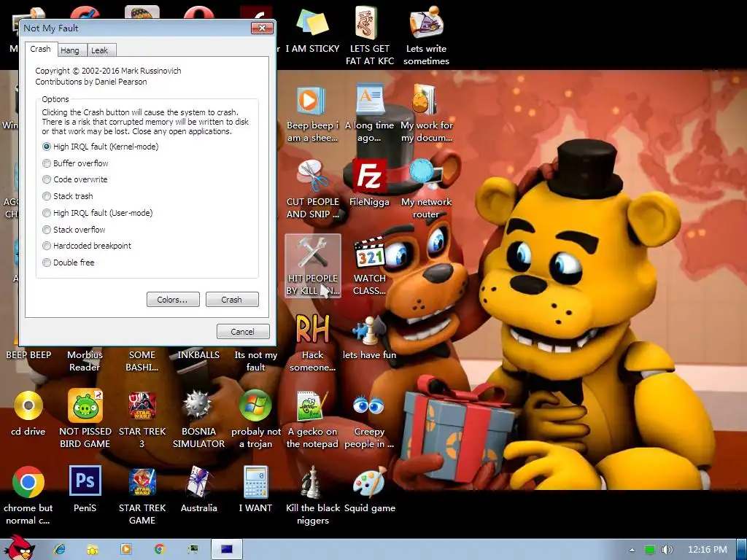The image size is (747, 560).
Task: Open the volume speaker tray icon
Action: pos(667,550)
